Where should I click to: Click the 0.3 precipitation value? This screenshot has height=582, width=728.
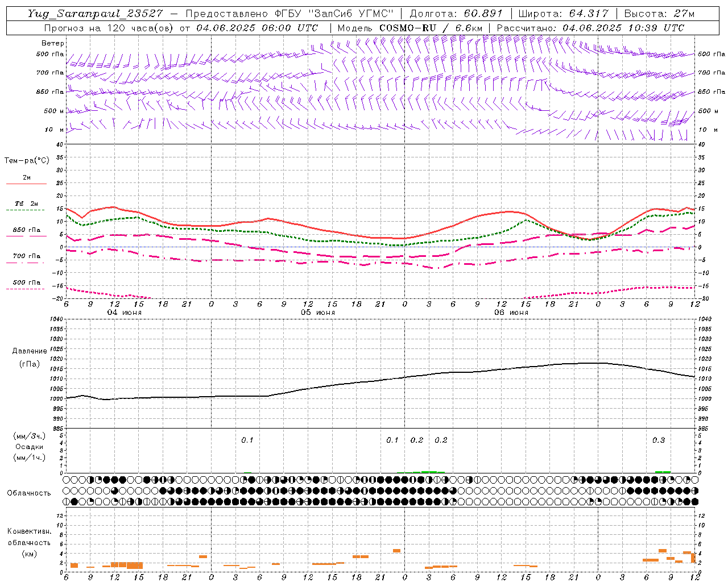pos(659,440)
